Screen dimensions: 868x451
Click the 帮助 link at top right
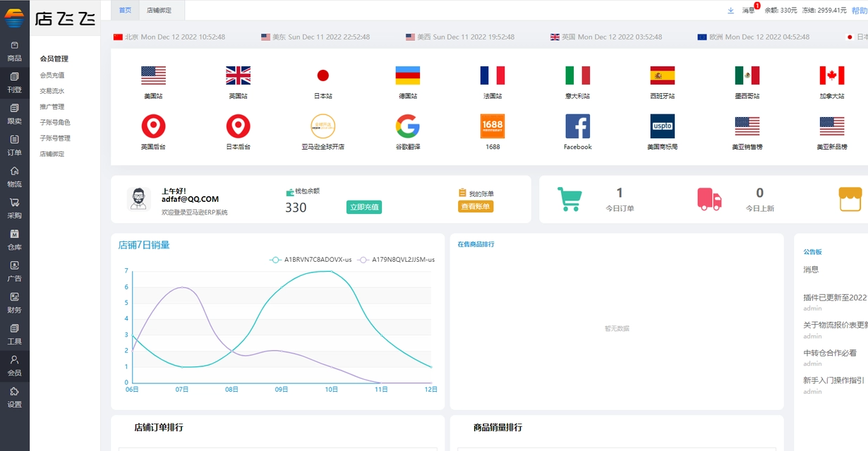tap(859, 11)
